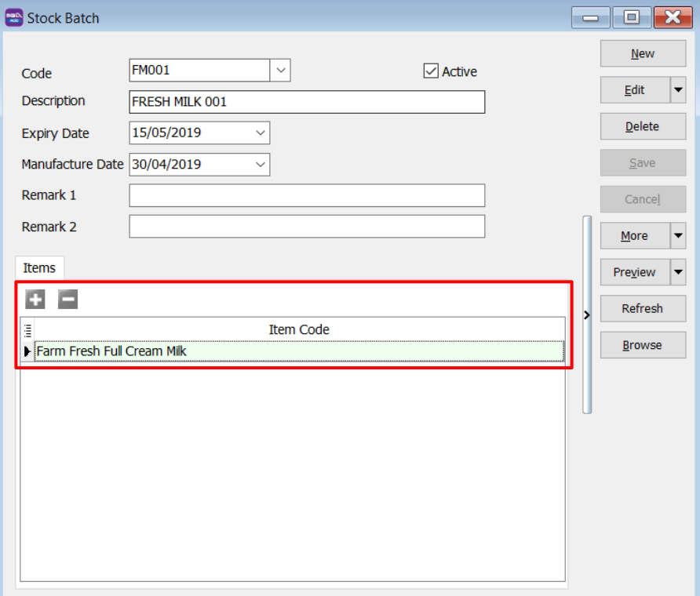Open the Manufacture Date calendar dropdown
This screenshot has width=700, height=596.
point(261,165)
